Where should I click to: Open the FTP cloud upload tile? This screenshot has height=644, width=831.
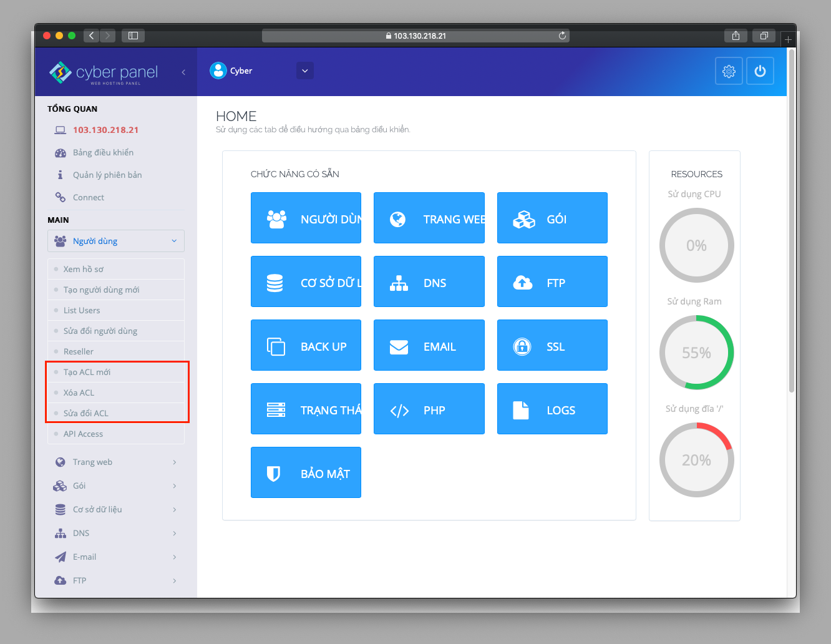coord(552,281)
